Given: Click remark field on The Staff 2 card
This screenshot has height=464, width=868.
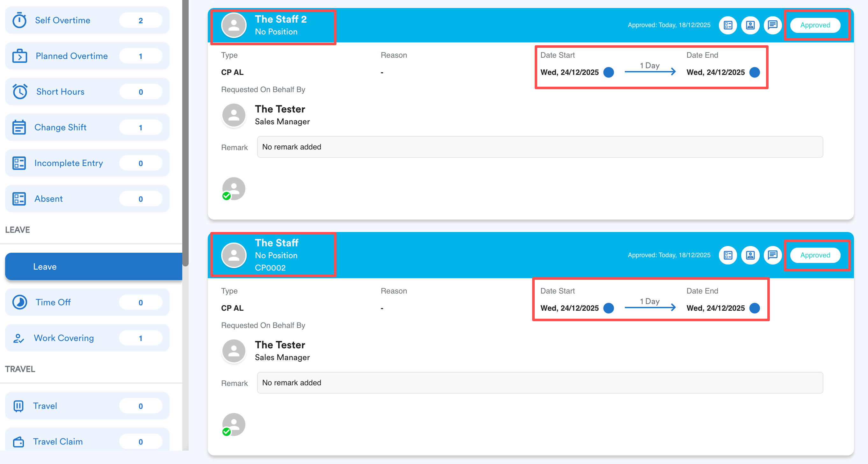Looking at the screenshot, I should point(539,147).
